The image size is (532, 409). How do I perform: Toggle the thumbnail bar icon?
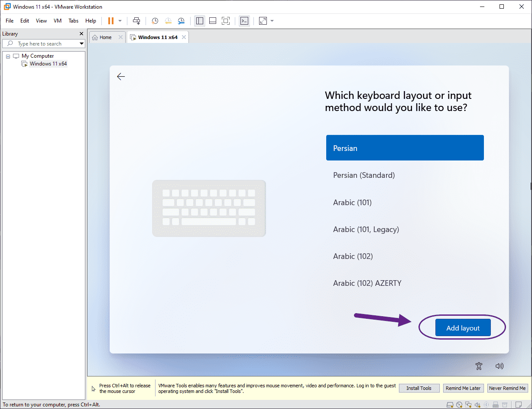point(213,21)
